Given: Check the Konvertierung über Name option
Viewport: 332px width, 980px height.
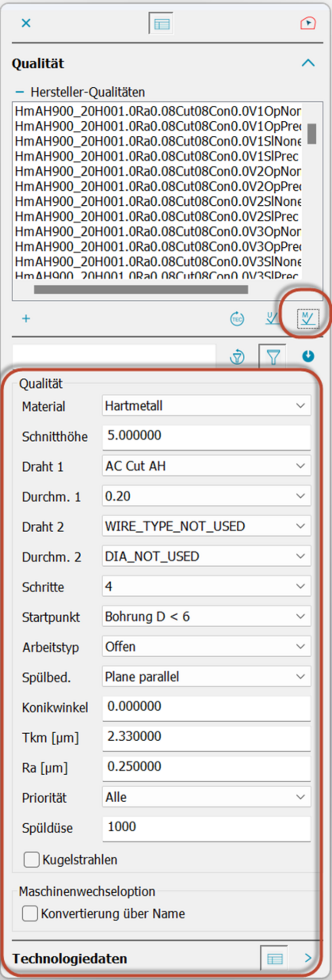Looking at the screenshot, I should 30,913.
